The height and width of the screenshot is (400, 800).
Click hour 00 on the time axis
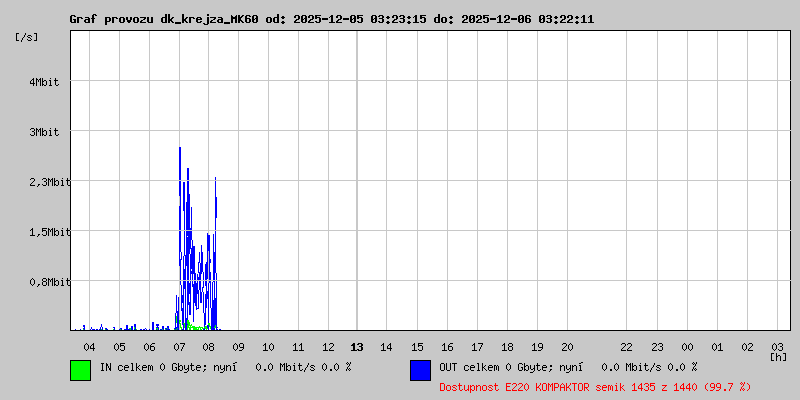687,346
